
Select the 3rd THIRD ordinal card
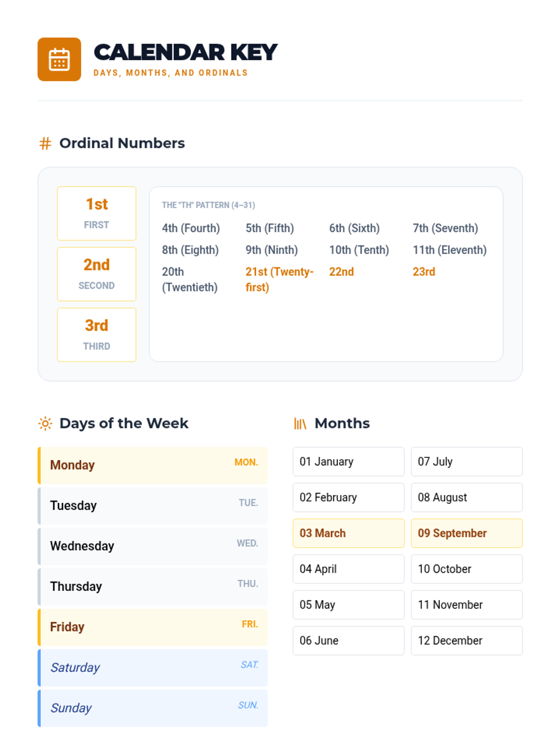point(97,335)
